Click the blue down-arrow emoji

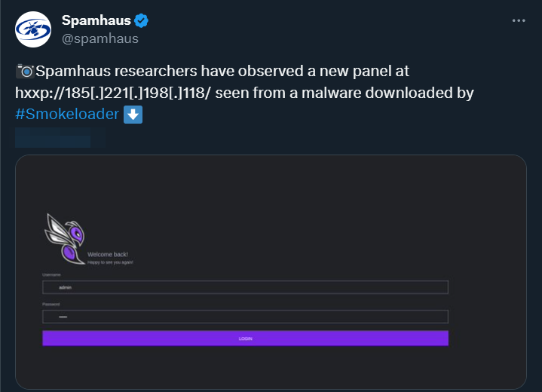[133, 115]
